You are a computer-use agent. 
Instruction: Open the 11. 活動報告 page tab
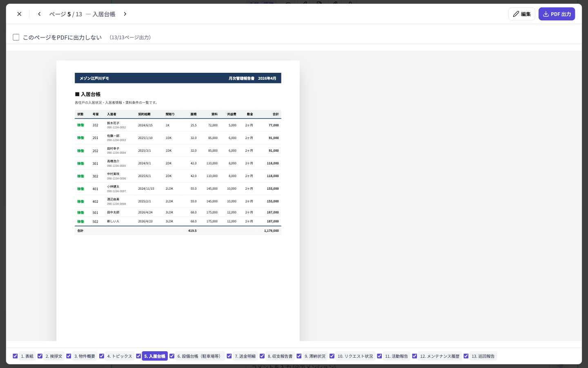tap(396, 356)
